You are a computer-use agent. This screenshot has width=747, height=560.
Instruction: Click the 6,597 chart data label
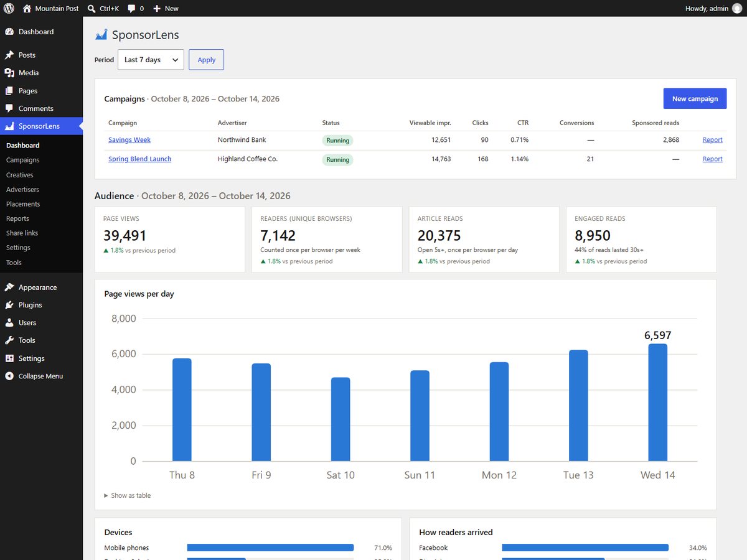click(658, 335)
